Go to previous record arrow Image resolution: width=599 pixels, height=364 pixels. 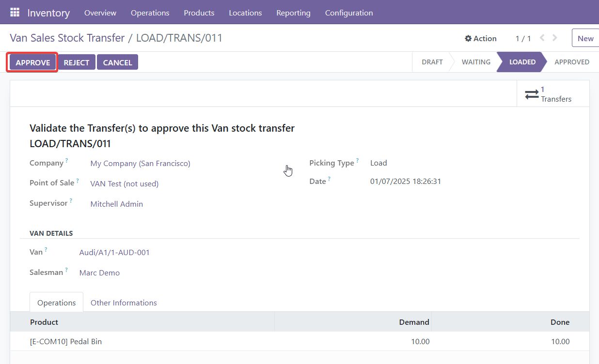pos(542,38)
